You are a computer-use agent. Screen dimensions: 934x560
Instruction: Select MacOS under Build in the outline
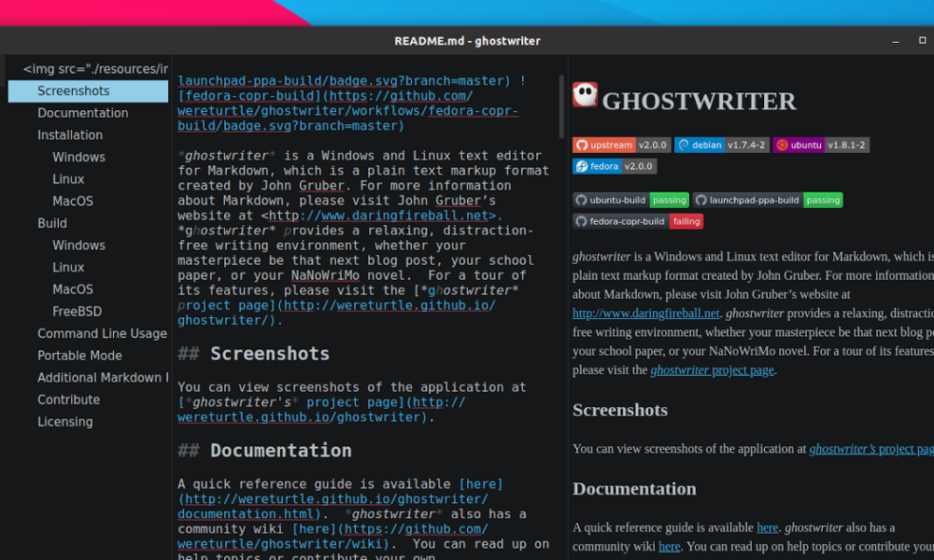tap(88, 289)
